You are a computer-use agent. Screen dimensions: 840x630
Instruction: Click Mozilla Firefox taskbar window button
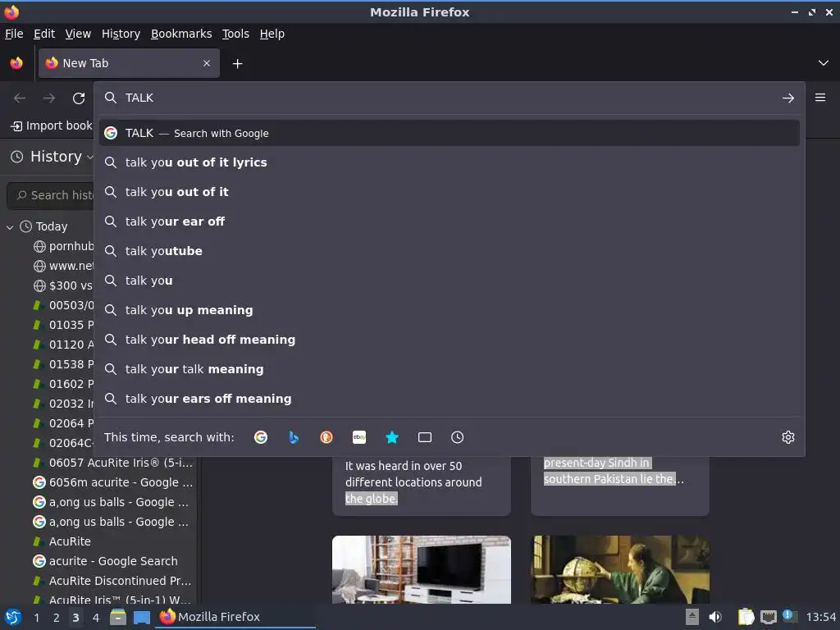pyautogui.click(x=235, y=617)
